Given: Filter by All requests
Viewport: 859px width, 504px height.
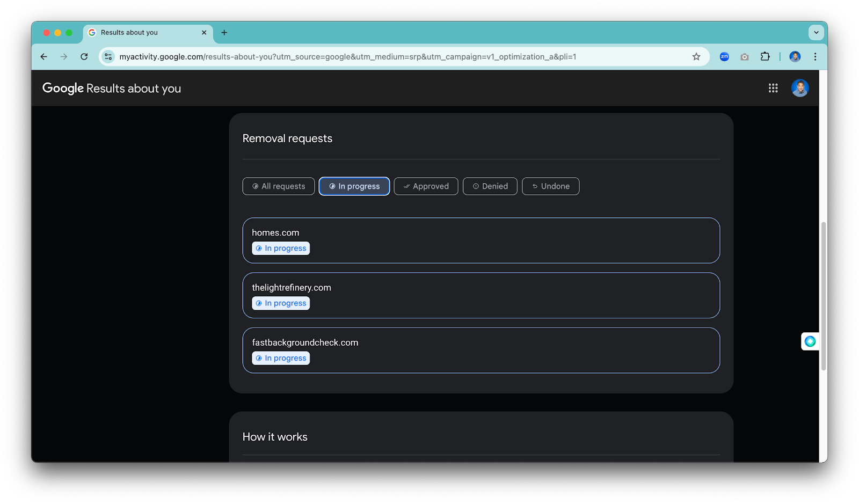Looking at the screenshot, I should tap(279, 186).
